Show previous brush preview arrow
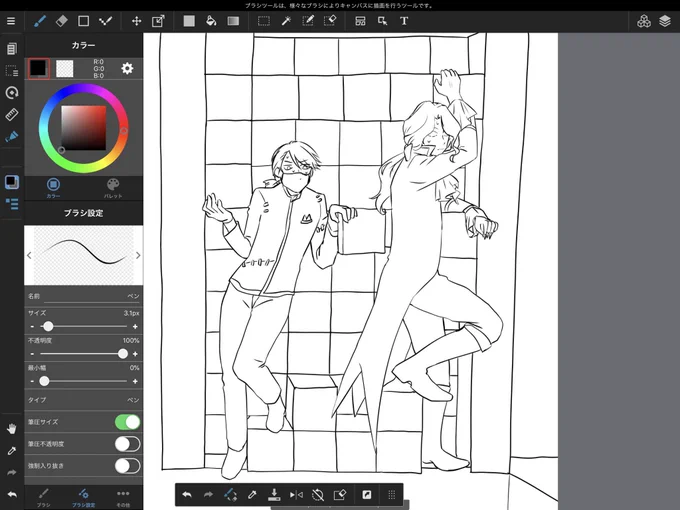680x510 pixels. (x=29, y=255)
